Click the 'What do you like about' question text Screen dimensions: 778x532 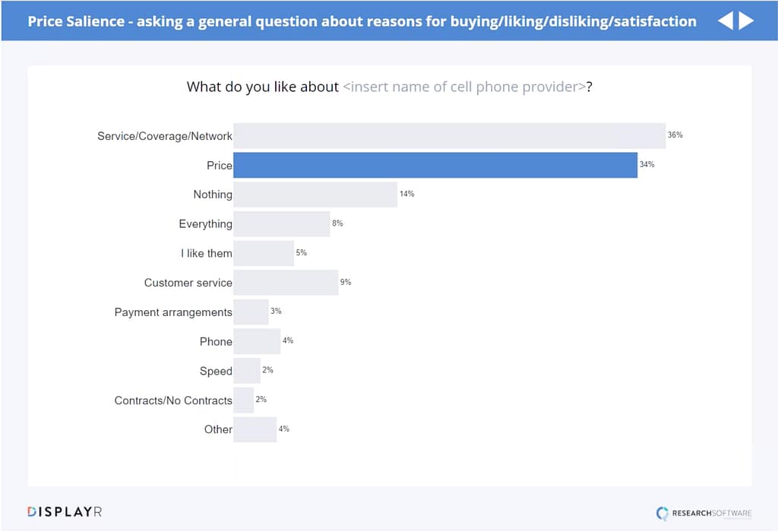[x=262, y=87]
